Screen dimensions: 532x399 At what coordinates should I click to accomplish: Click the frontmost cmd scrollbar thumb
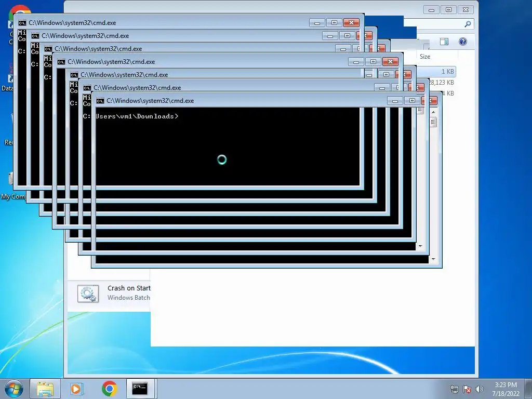433,122
